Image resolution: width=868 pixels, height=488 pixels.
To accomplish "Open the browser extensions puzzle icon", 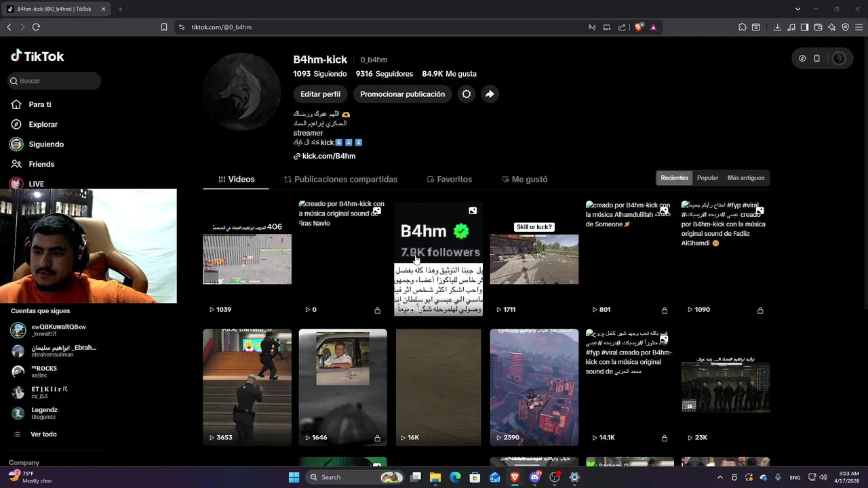I will (x=743, y=27).
